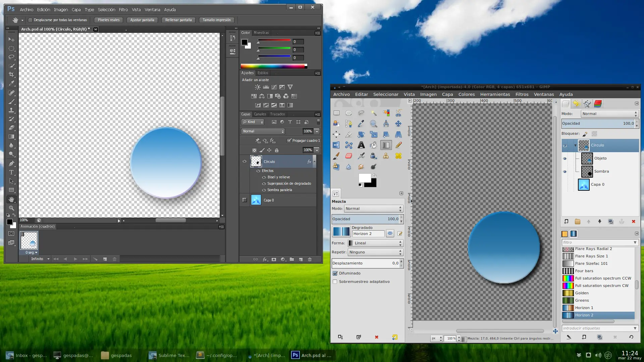This screenshot has height=362, width=644.
Task: Open Photoshop layer opacity 100% dropdown
Action: click(x=317, y=131)
